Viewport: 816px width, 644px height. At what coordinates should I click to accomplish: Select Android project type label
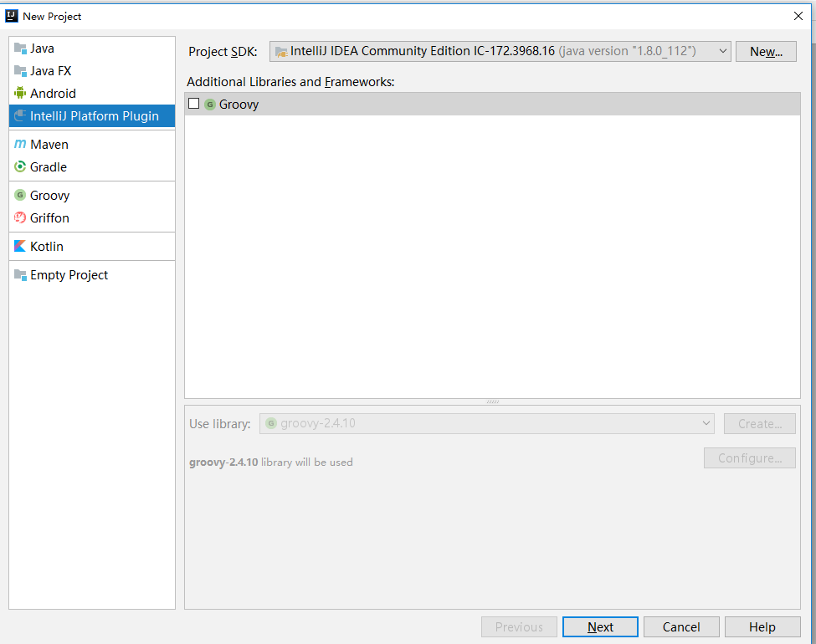click(53, 94)
